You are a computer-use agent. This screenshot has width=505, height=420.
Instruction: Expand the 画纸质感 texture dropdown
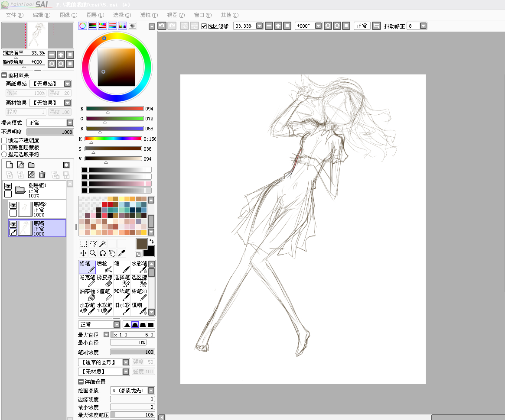(67, 84)
